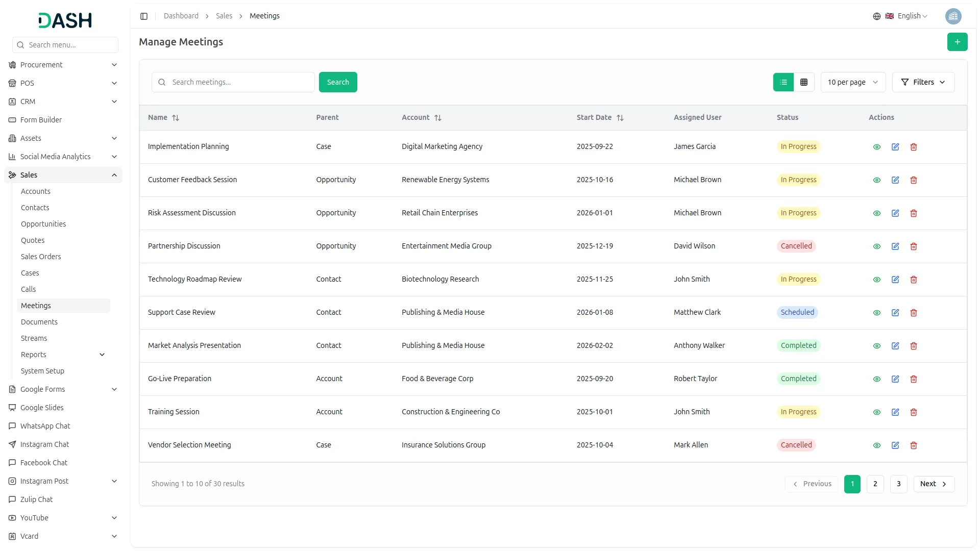980x551 pixels.
Task: Go to the Next results page
Action: click(934, 484)
